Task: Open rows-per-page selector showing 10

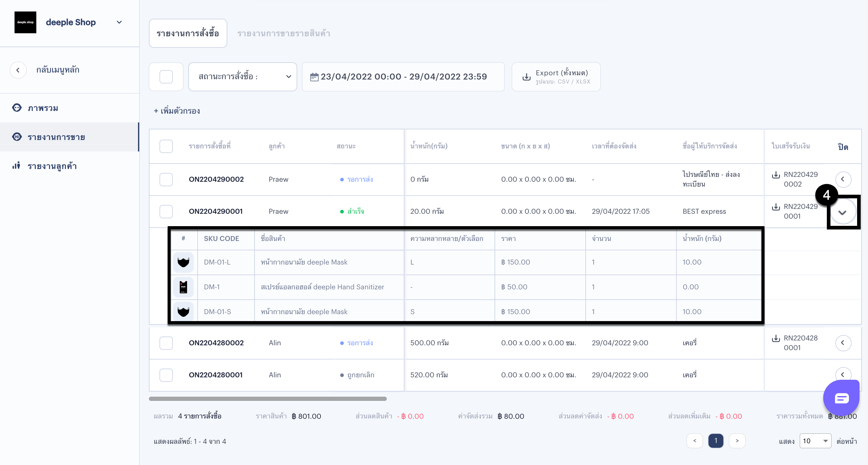Action: pyautogui.click(x=815, y=441)
